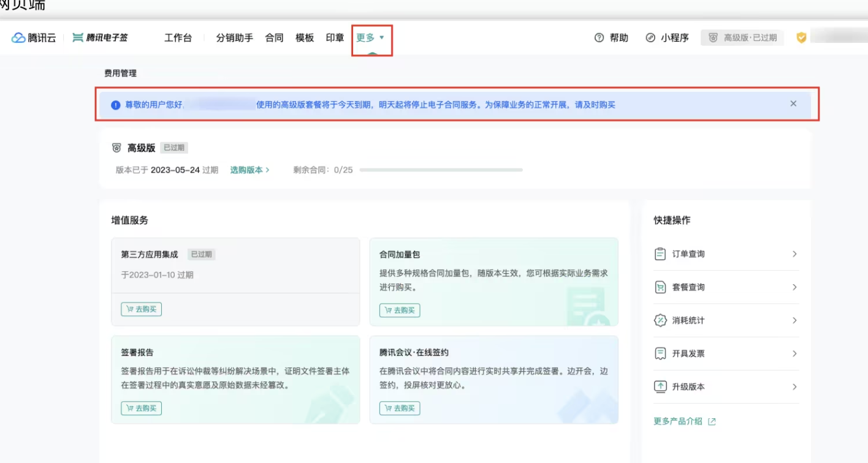Click the external link icon after 更多产品介绍
The height and width of the screenshot is (463, 868).
[x=712, y=421]
